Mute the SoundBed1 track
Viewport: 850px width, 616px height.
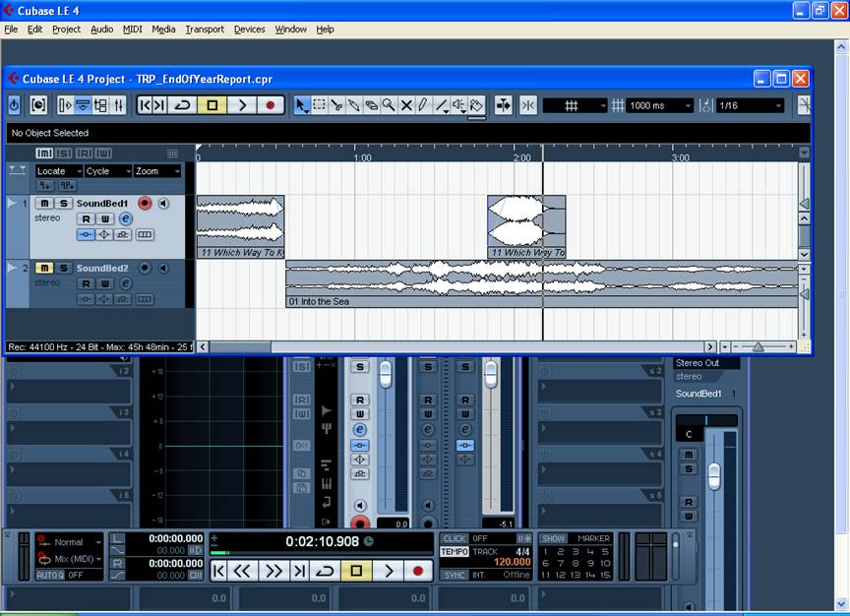pyautogui.click(x=44, y=204)
